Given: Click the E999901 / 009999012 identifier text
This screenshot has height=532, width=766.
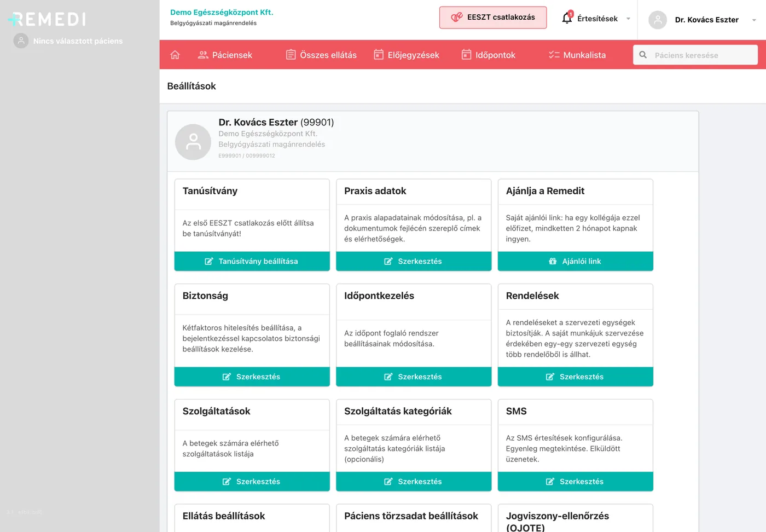Looking at the screenshot, I should (247, 156).
